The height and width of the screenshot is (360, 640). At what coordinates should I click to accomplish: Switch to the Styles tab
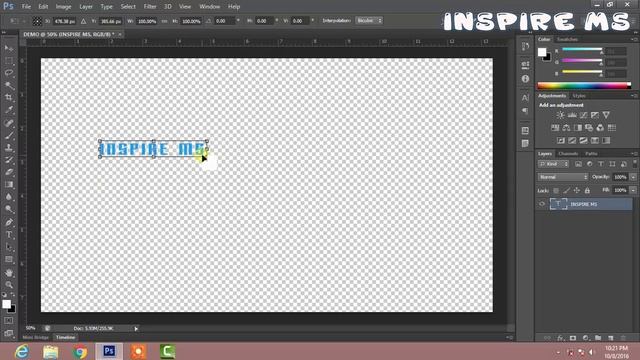(x=579, y=96)
